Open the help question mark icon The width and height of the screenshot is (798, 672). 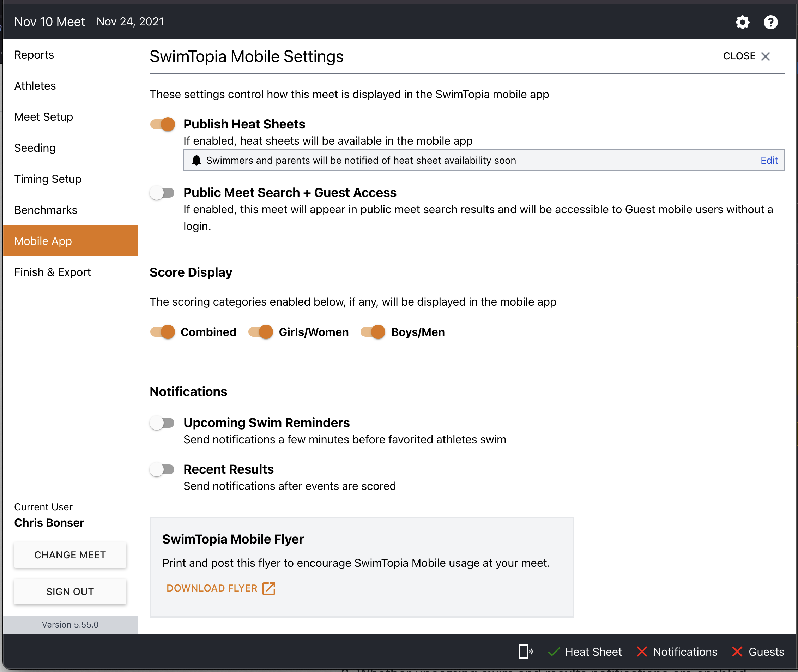pos(770,22)
